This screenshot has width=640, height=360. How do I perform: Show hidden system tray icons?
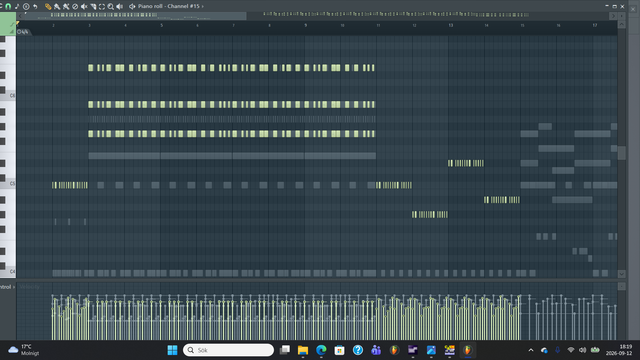[x=531, y=350]
